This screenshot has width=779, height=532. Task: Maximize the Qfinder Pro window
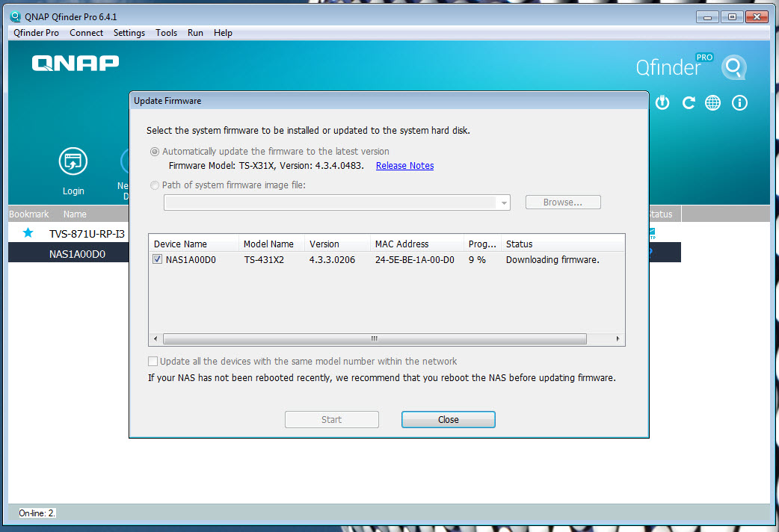point(732,17)
